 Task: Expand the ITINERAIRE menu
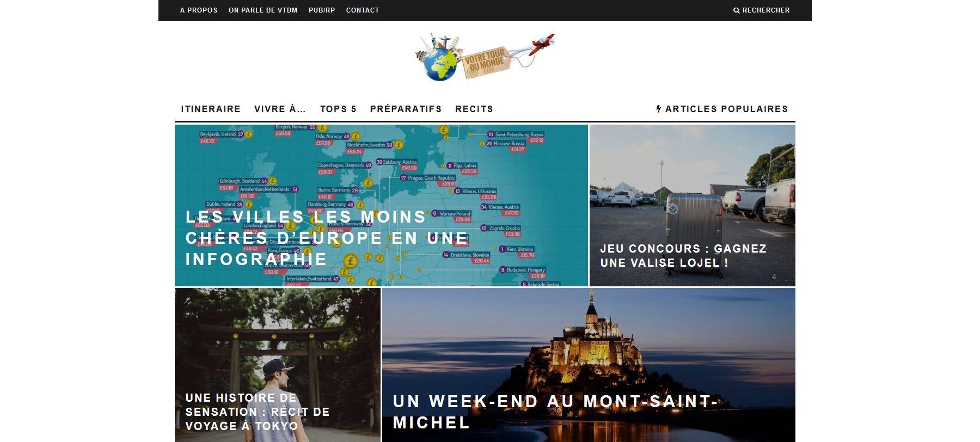211,109
